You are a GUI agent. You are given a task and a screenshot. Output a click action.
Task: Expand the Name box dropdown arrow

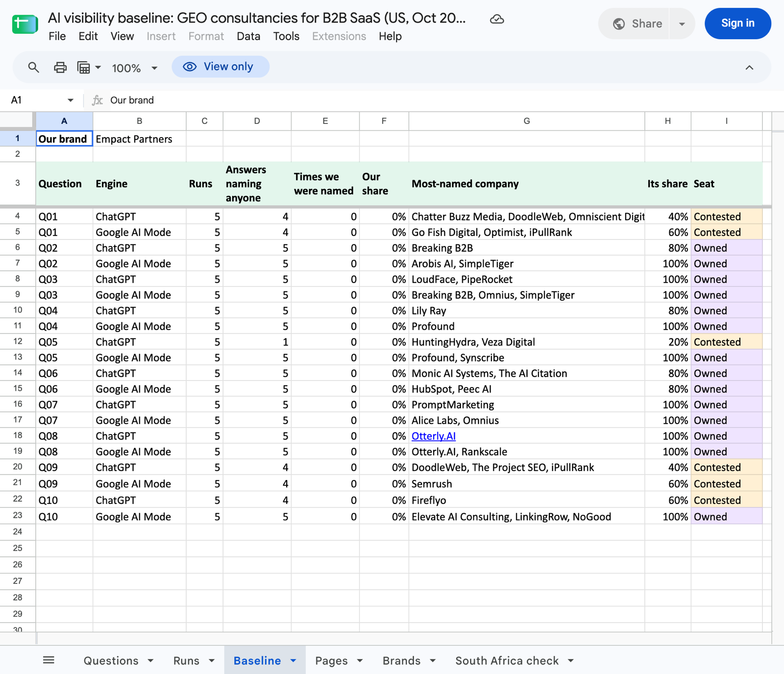tap(71, 100)
